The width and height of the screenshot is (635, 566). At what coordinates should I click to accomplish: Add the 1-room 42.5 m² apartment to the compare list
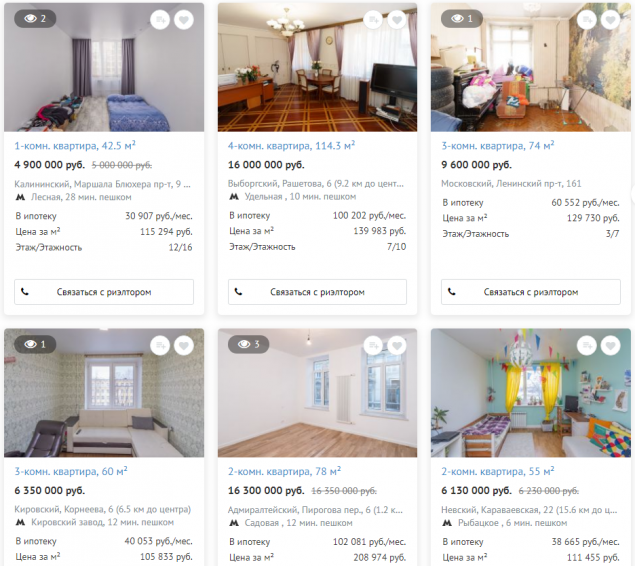[x=160, y=20]
